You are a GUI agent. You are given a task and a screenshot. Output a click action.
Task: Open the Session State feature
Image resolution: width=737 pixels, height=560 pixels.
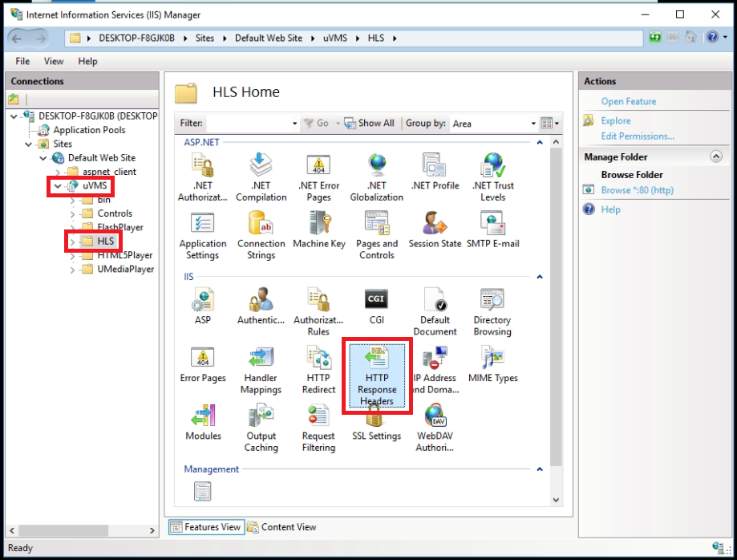click(x=435, y=230)
